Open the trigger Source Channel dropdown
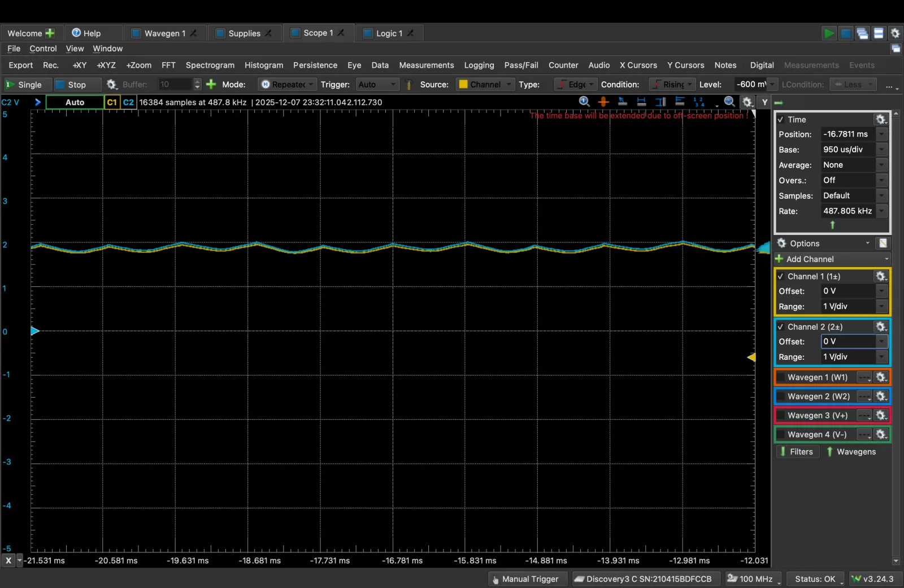904x588 pixels. 485,84
